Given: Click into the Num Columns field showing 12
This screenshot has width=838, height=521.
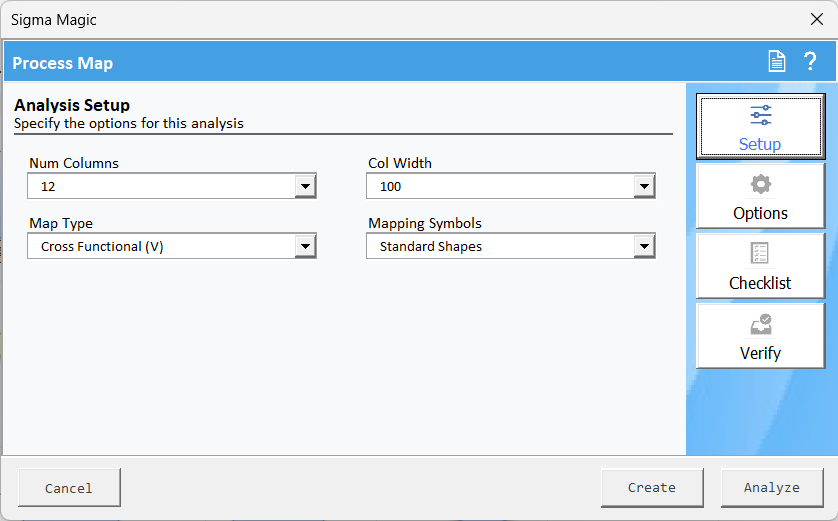Looking at the screenshot, I should pyautogui.click(x=160, y=186).
